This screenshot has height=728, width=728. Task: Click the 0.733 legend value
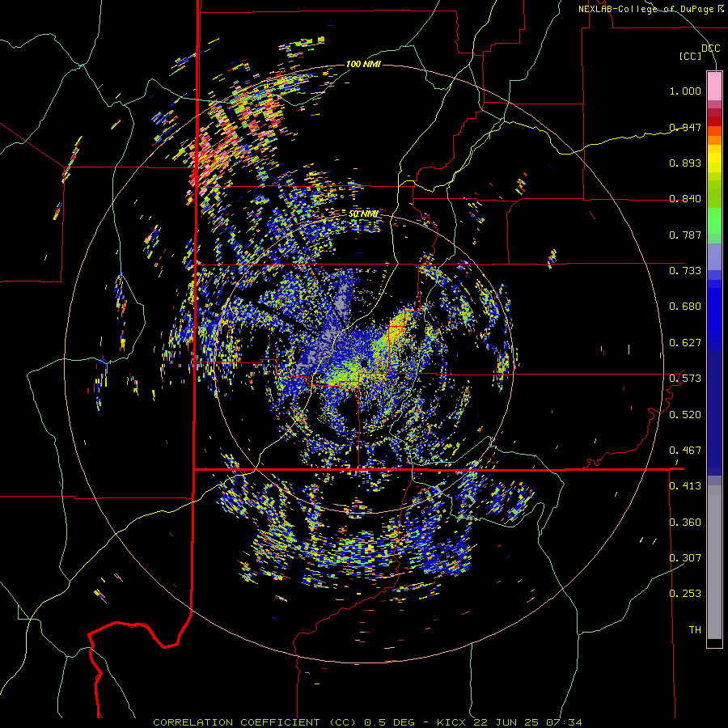coord(685,270)
